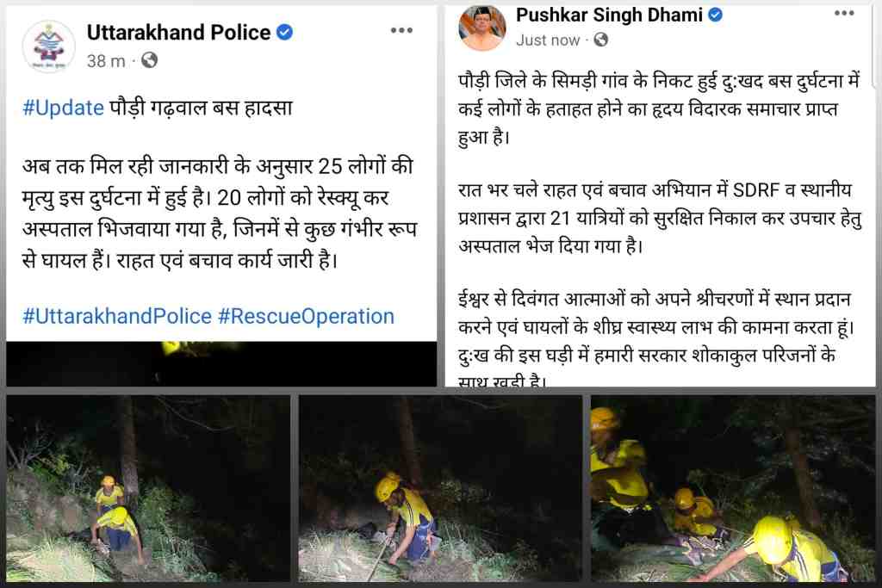Open the #RescueOperation hashtag

click(306, 316)
